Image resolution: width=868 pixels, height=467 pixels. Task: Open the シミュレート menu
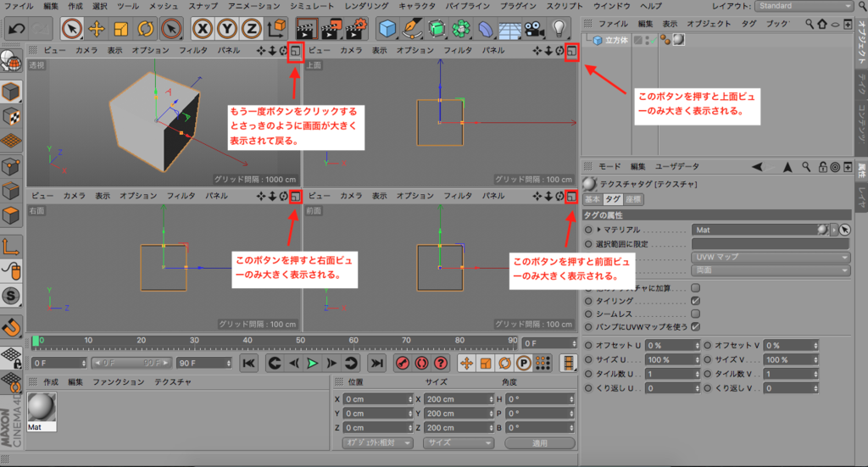point(312,6)
